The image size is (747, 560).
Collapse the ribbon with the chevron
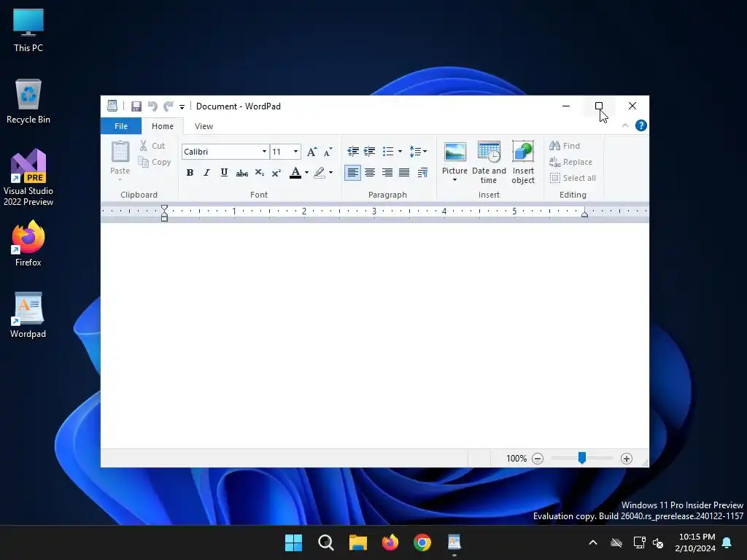(x=625, y=125)
